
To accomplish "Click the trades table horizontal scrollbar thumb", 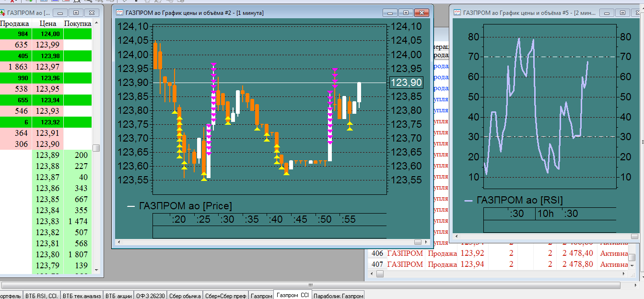I will point(380,274).
